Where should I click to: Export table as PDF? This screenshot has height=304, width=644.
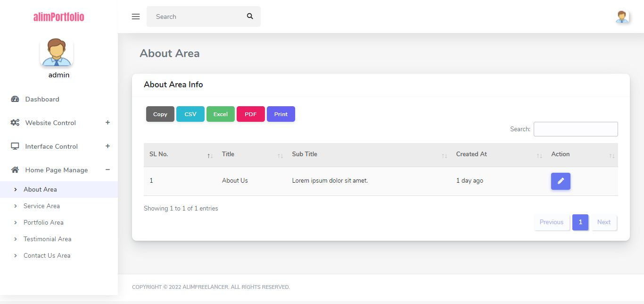coord(251,114)
